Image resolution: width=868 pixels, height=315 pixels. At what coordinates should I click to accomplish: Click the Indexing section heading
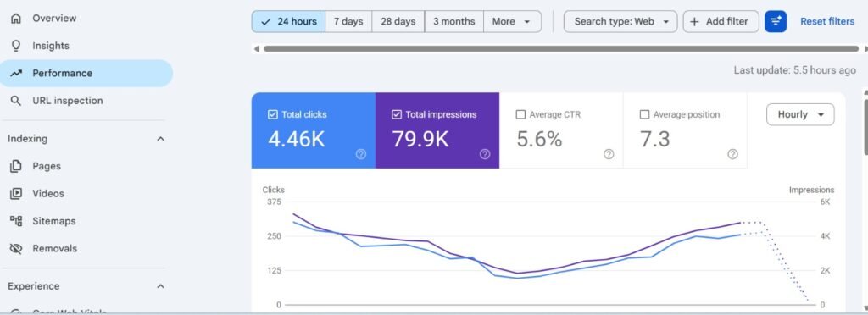[27, 139]
